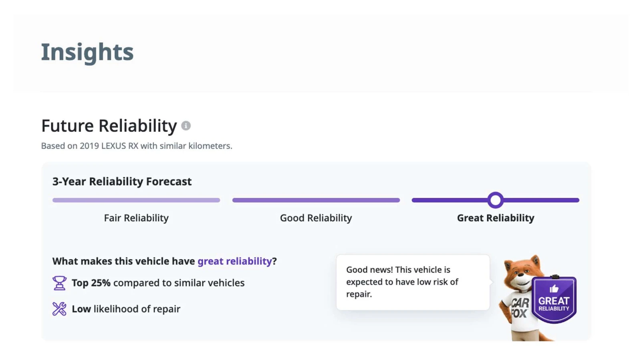Click the wrench and screwdriver repair icon
The width and height of the screenshot is (641, 364).
tap(59, 309)
